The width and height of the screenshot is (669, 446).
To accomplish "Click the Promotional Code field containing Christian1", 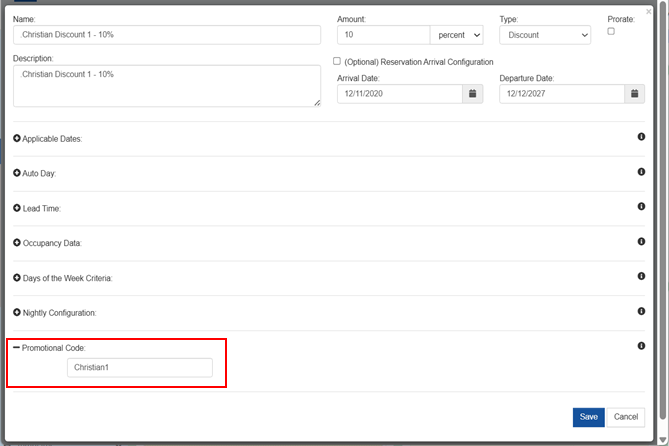I will point(139,368).
